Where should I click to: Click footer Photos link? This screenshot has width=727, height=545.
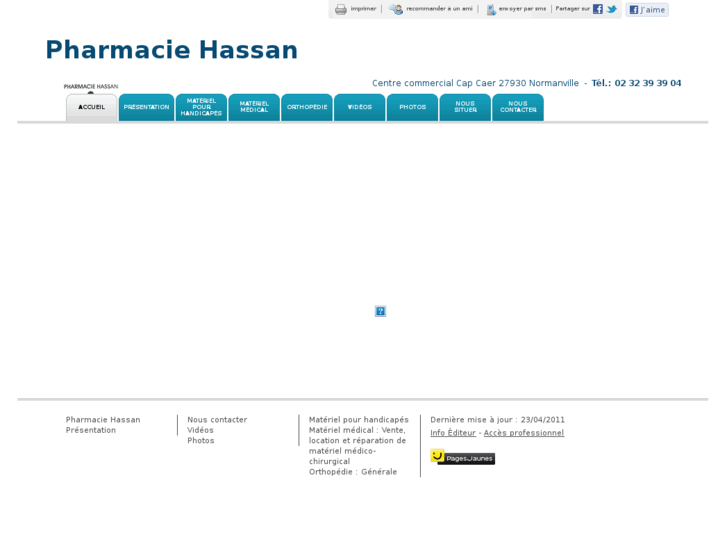pyautogui.click(x=201, y=441)
